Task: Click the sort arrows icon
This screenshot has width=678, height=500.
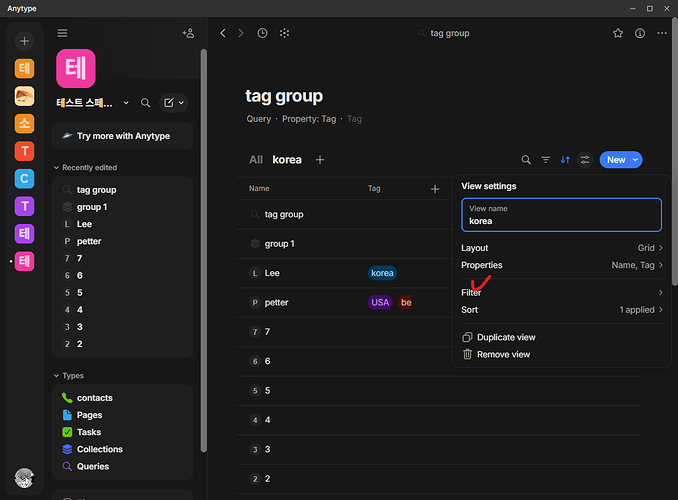Action: pyautogui.click(x=565, y=160)
